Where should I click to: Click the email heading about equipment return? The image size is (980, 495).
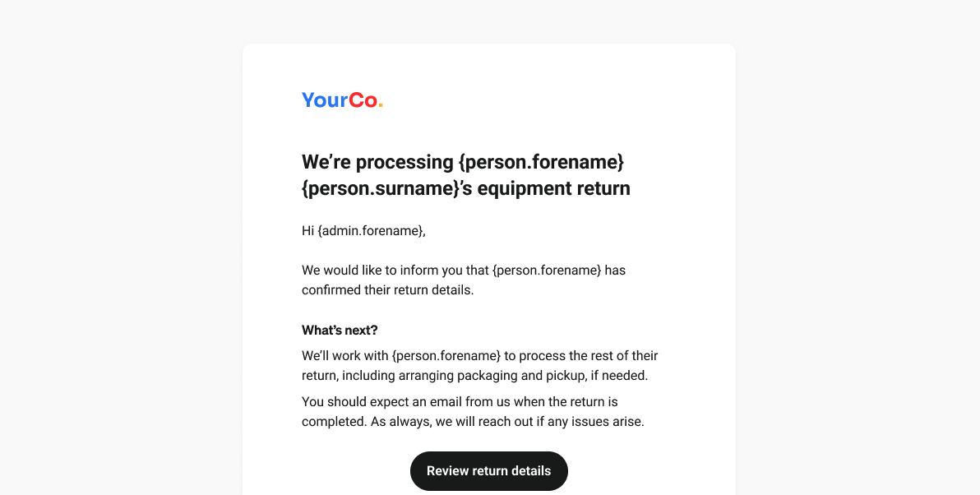(x=466, y=175)
